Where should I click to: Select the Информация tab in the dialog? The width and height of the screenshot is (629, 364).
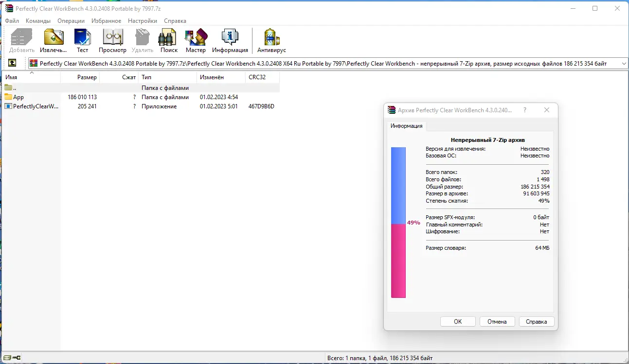(x=407, y=126)
